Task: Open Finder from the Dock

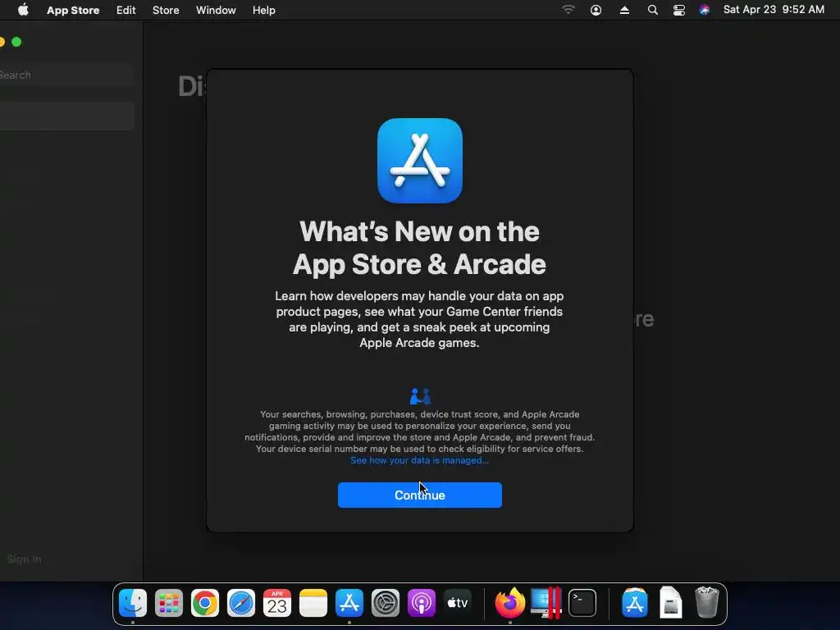Action: [132, 603]
